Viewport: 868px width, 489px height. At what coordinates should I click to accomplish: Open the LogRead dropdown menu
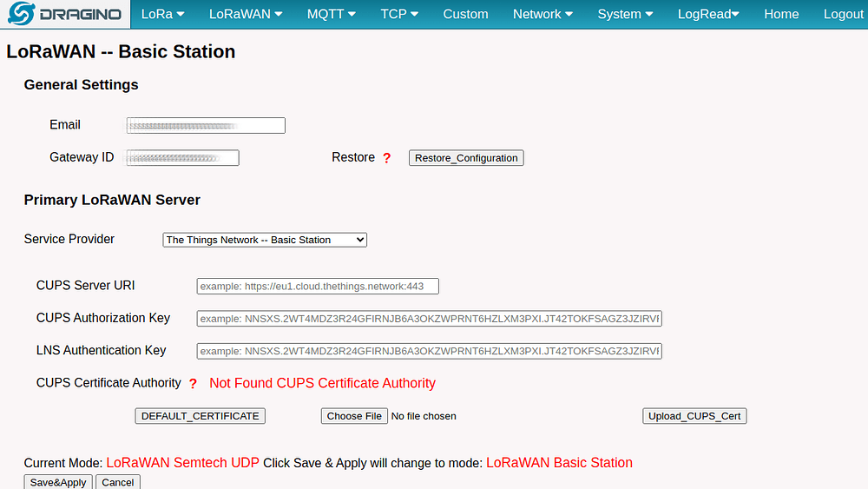tap(708, 15)
